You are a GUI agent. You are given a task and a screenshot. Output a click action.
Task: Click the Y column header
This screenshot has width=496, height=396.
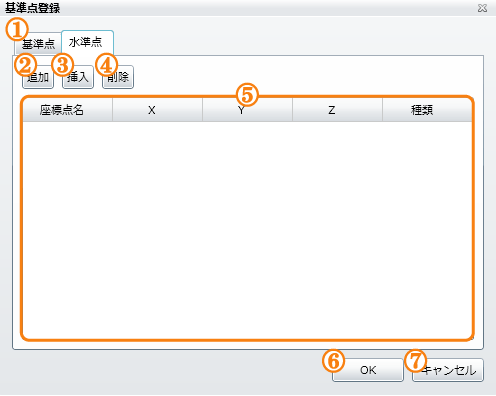[x=247, y=110]
